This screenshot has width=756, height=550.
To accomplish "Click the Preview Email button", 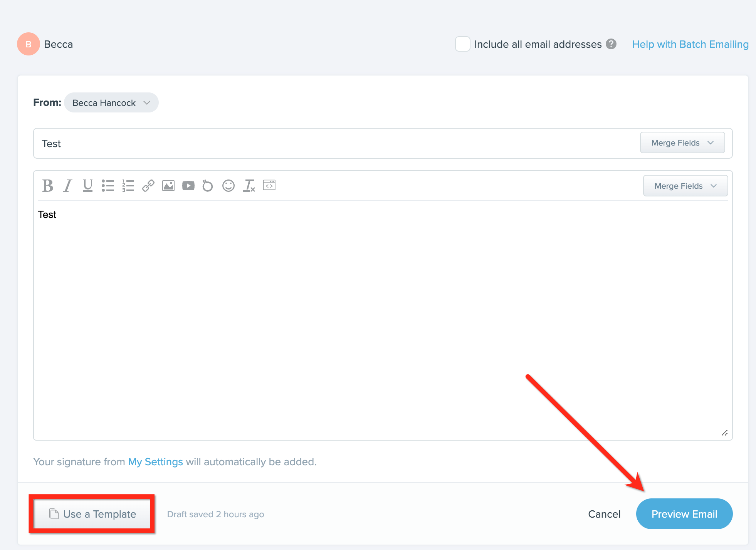I will (684, 514).
